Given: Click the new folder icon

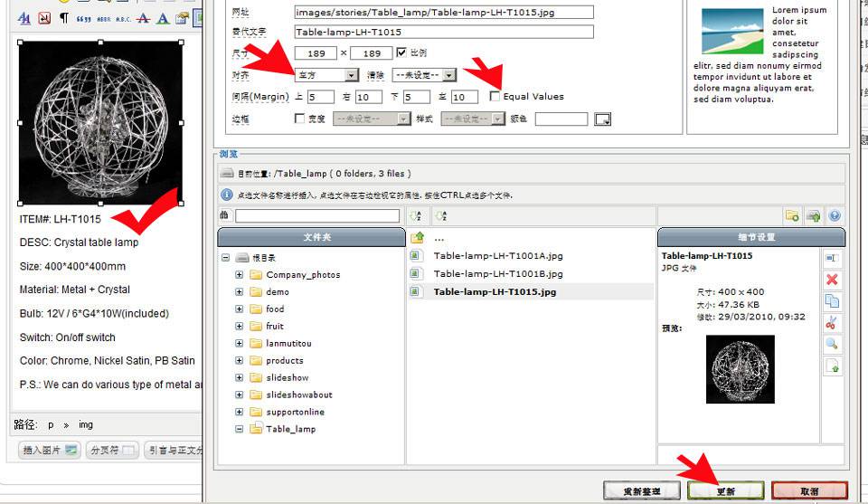Looking at the screenshot, I should point(792,215).
